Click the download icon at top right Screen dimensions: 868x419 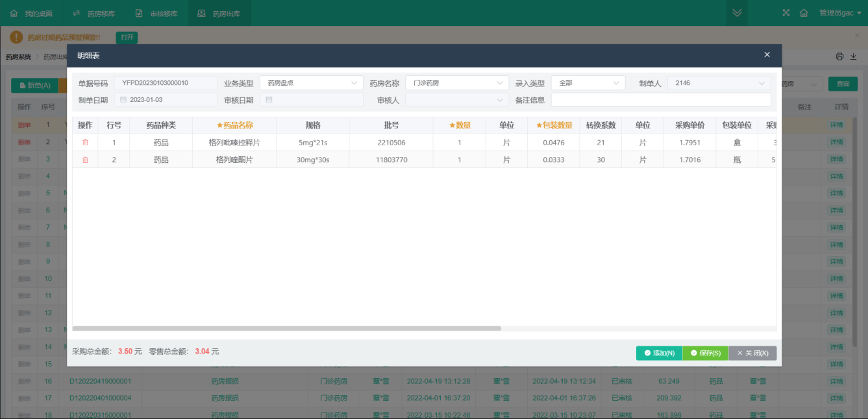pos(853,56)
